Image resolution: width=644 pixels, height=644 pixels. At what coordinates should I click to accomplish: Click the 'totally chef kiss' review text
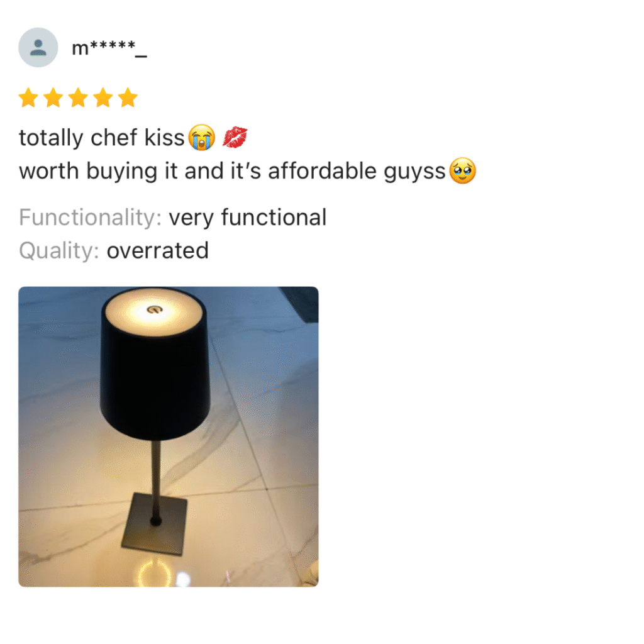pos(101,138)
